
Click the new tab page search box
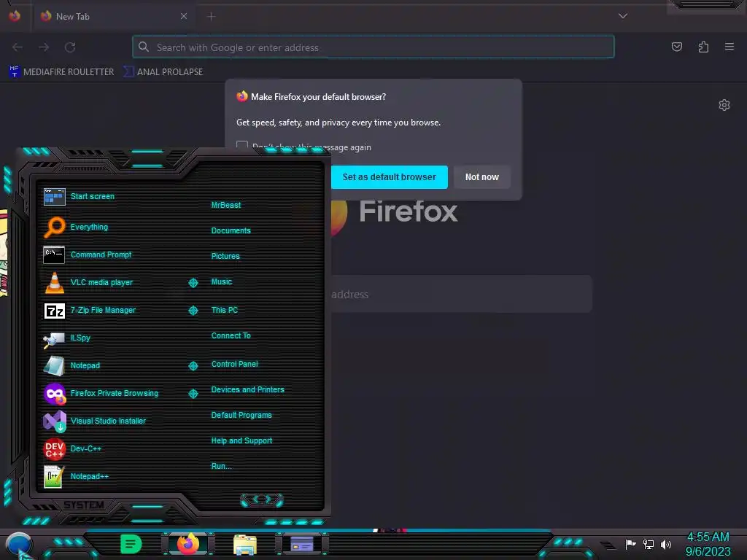point(461,295)
